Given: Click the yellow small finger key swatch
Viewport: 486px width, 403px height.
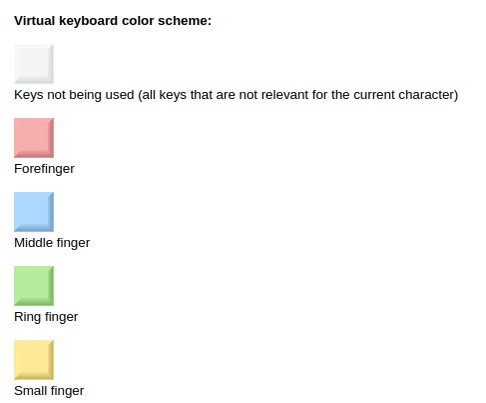Looking at the screenshot, I should [34, 360].
